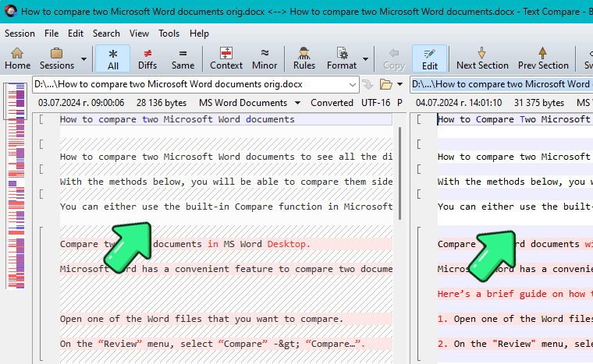Open the File menu
The height and width of the screenshot is (364, 593).
[51, 34]
